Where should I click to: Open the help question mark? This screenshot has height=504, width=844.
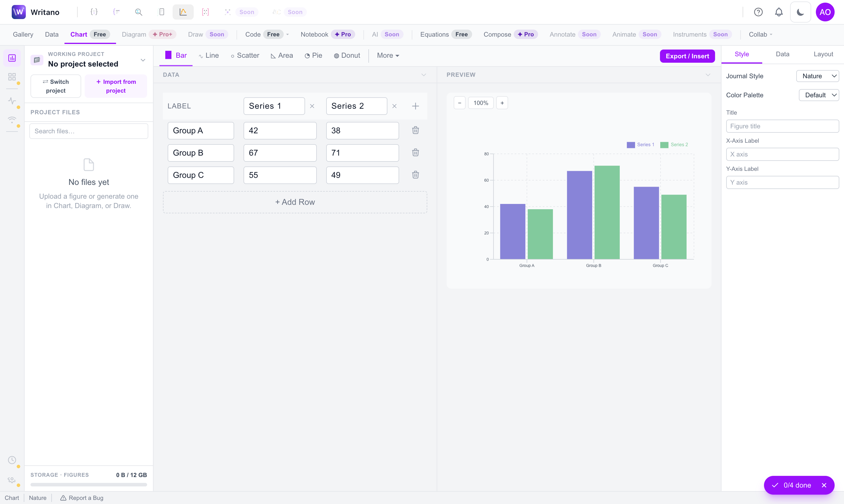[x=758, y=12]
